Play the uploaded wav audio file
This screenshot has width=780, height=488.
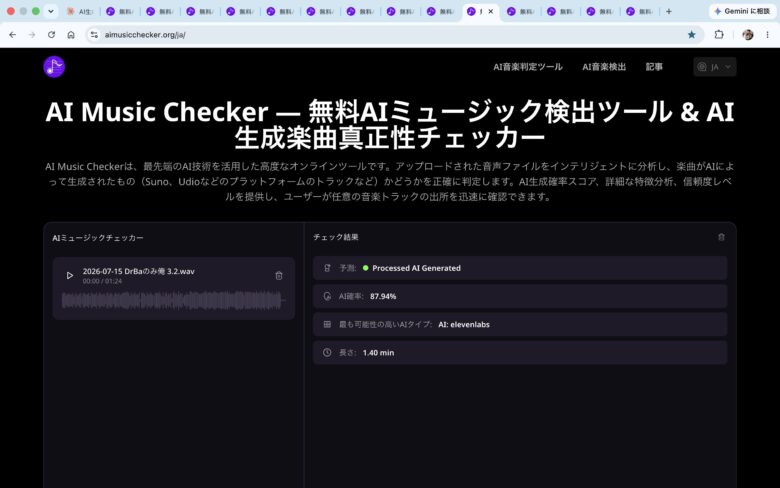pyautogui.click(x=70, y=275)
